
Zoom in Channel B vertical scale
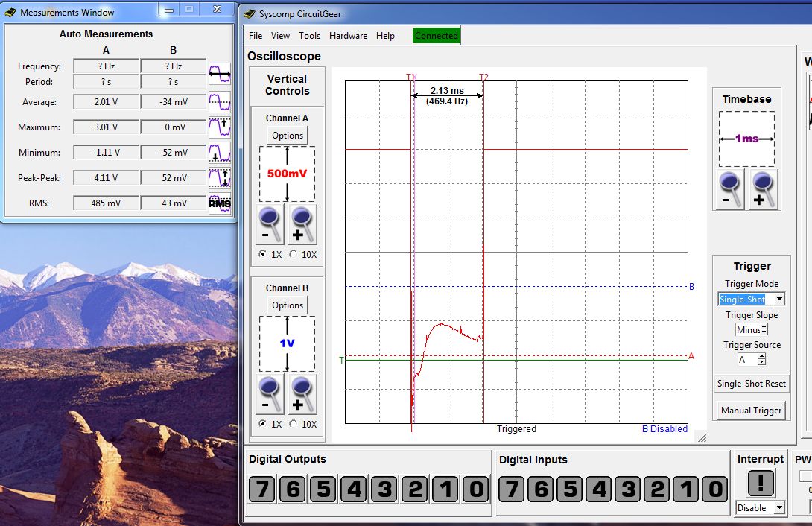point(303,394)
